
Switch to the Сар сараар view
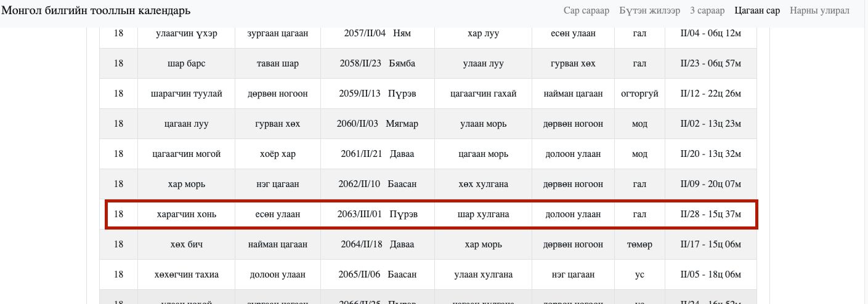586,10
